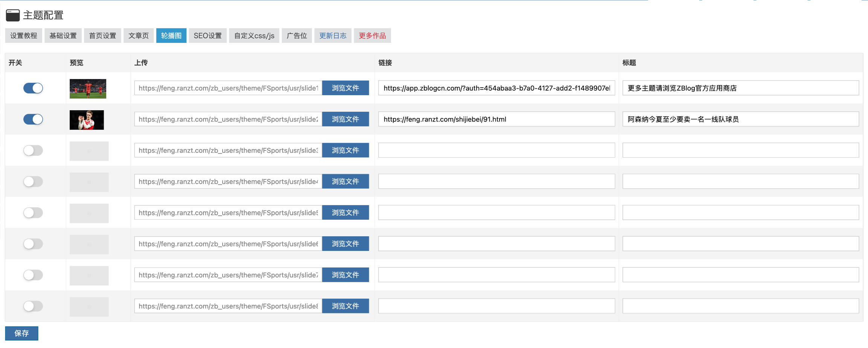Go to the 自定义css/js tab
Image resolution: width=868 pixels, height=348 pixels.
254,36
